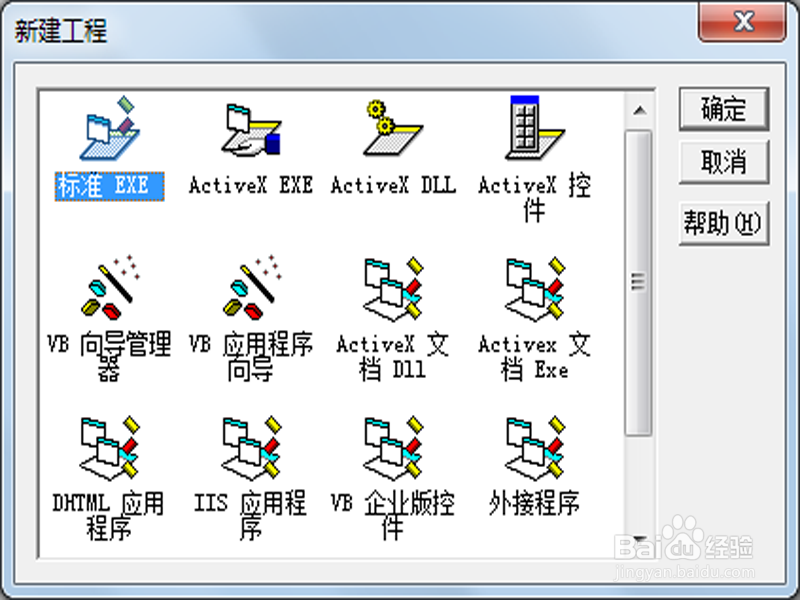Confirm with the 确定 button
Viewport: 800px width, 600px height.
724,109
